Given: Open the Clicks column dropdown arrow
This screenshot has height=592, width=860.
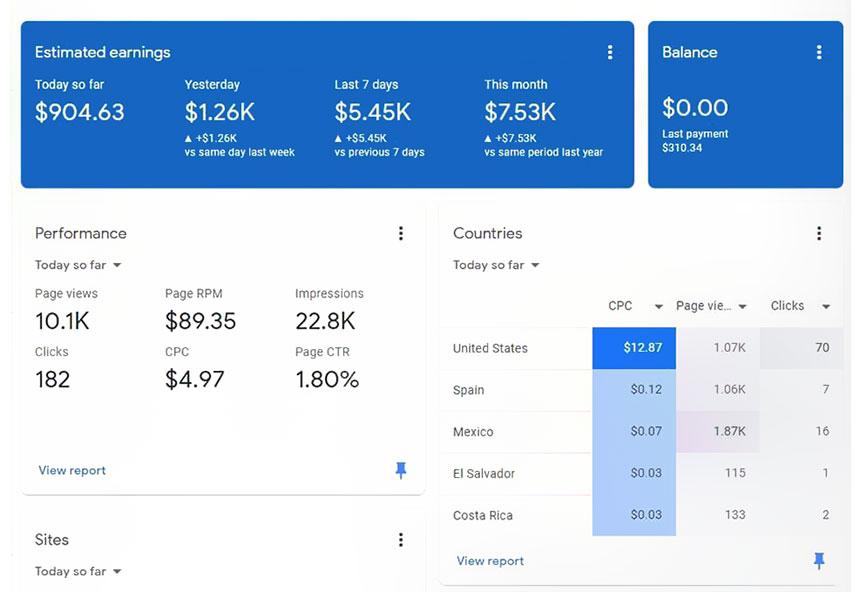Looking at the screenshot, I should point(826,307).
